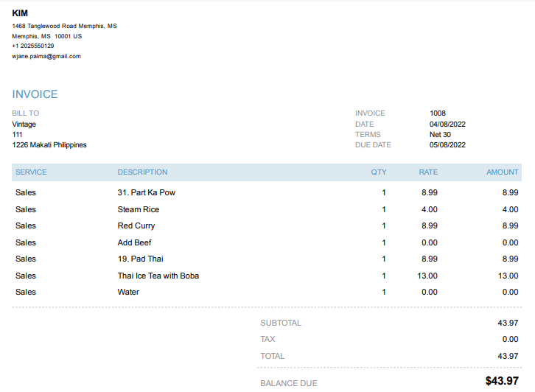Viewport: 535px width, 392px height.
Task: Click '1226 Makati Philippines' address
Action: pyautogui.click(x=49, y=145)
